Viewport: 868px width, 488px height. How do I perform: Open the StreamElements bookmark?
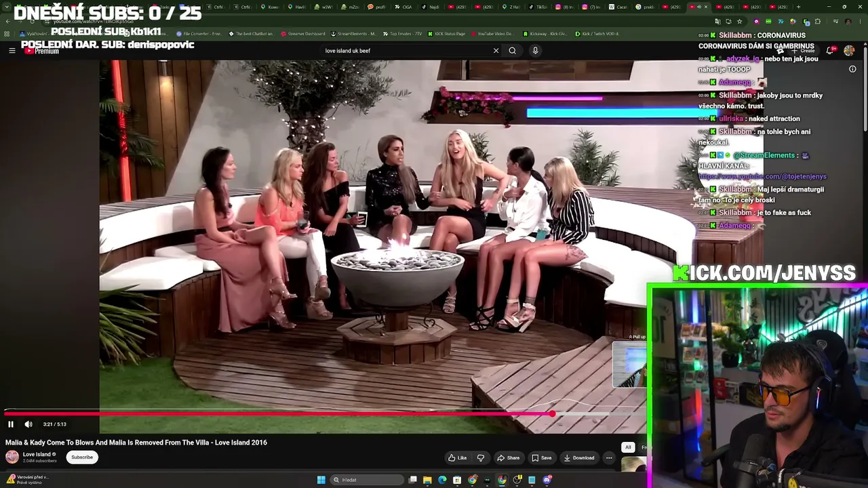coord(353,34)
